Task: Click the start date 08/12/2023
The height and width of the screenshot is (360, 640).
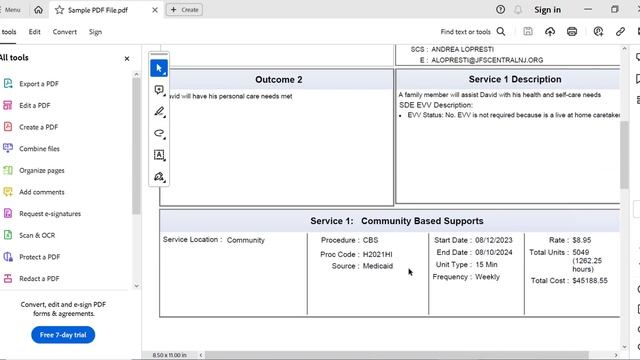Action: click(x=493, y=240)
